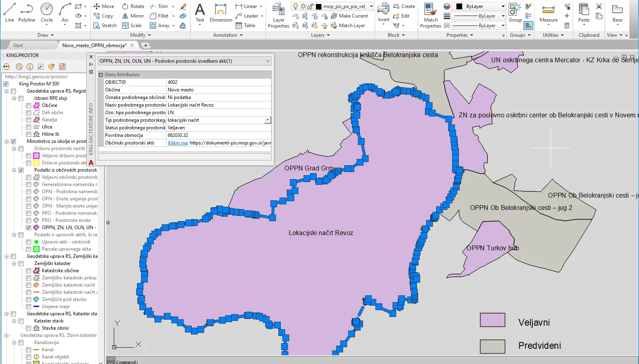Open the feature selection dropdown in Feature Info
639x364 pixels.
click(x=268, y=61)
